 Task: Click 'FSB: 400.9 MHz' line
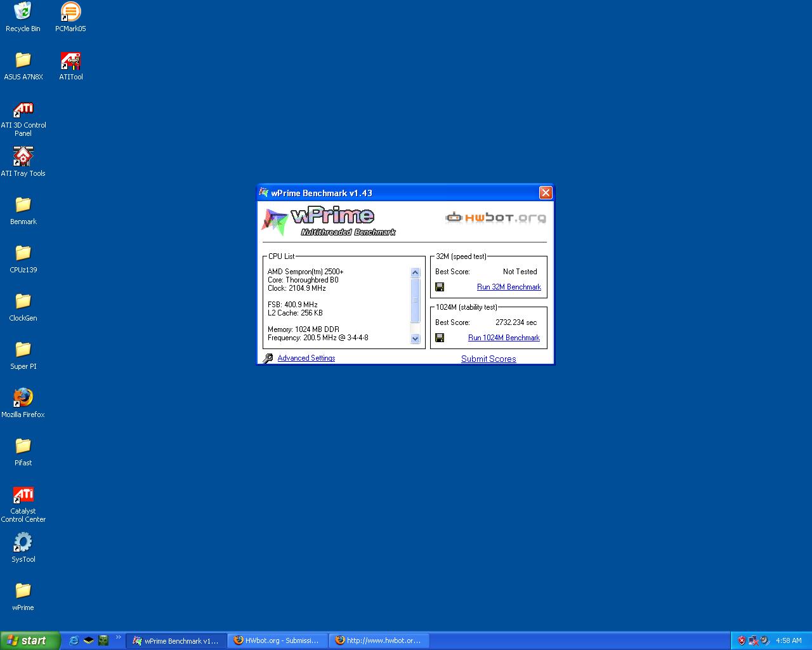(x=292, y=305)
